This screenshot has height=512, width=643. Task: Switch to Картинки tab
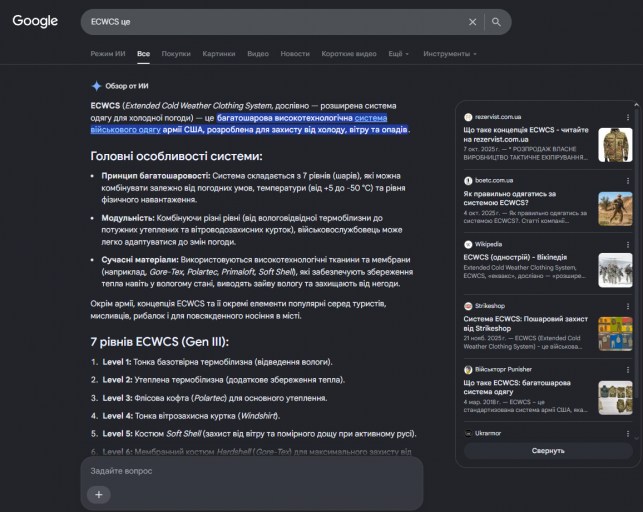coord(219,54)
